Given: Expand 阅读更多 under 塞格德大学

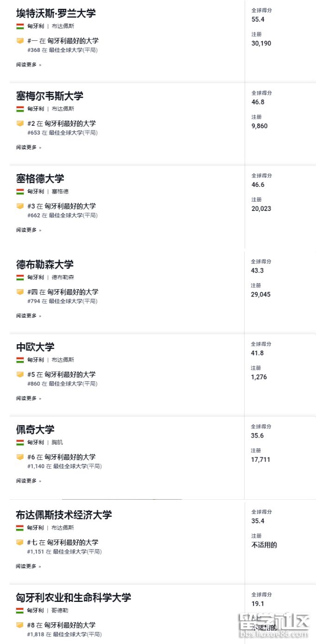Looking at the screenshot, I should [28, 230].
